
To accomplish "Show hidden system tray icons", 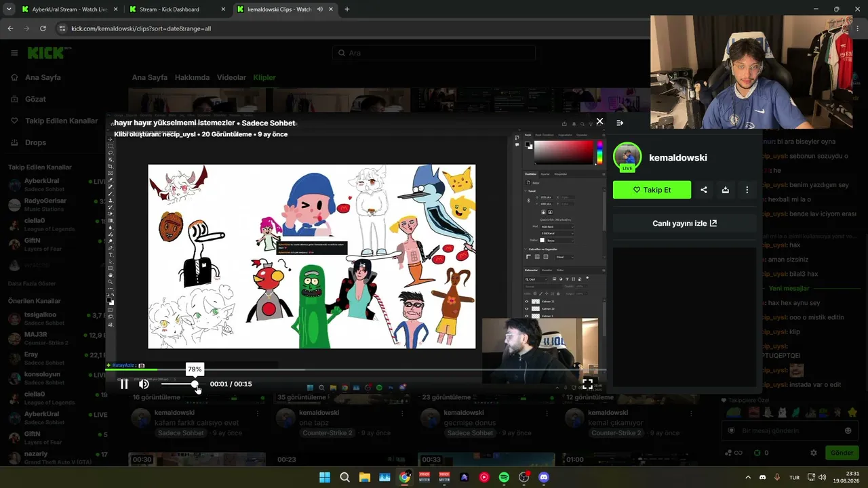I will [748, 477].
